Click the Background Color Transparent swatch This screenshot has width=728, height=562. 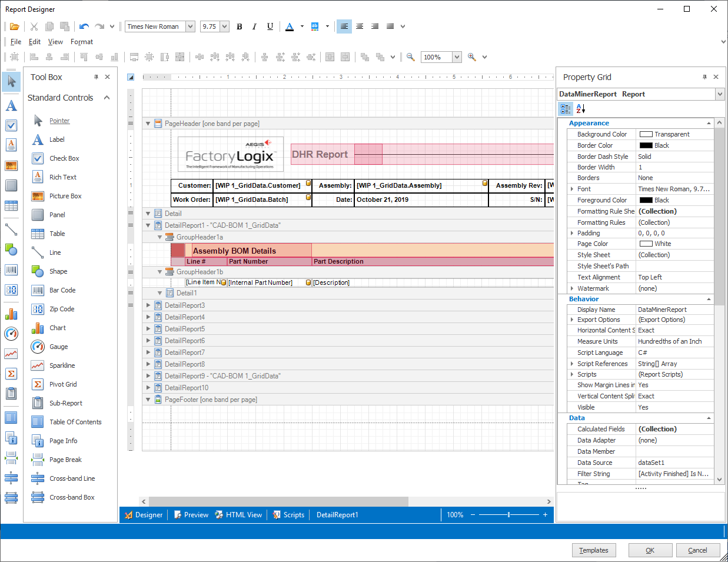pyautogui.click(x=646, y=134)
